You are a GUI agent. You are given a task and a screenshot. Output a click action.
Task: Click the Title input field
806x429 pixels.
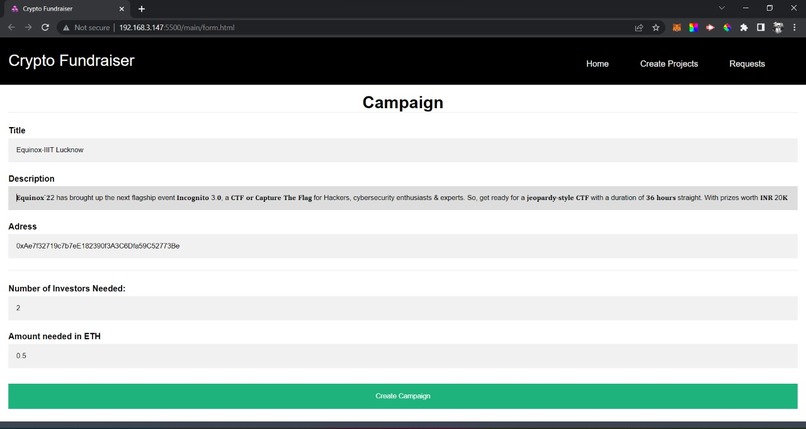point(402,150)
